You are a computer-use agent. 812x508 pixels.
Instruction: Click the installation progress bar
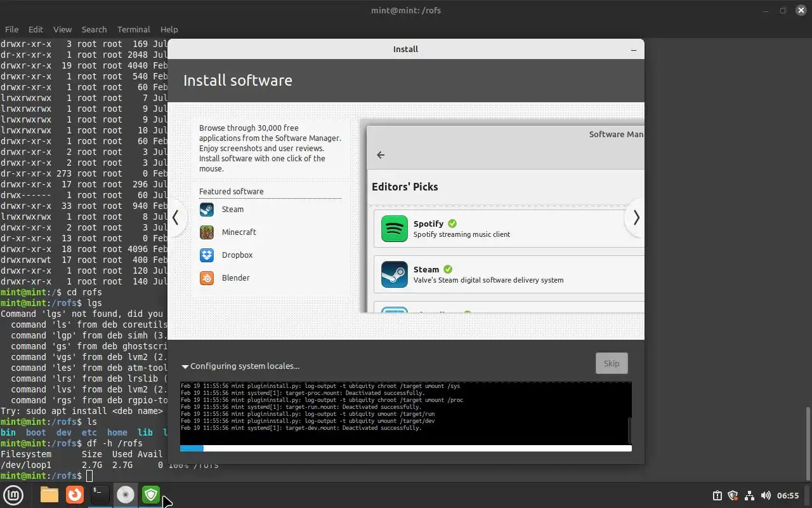tap(406, 448)
